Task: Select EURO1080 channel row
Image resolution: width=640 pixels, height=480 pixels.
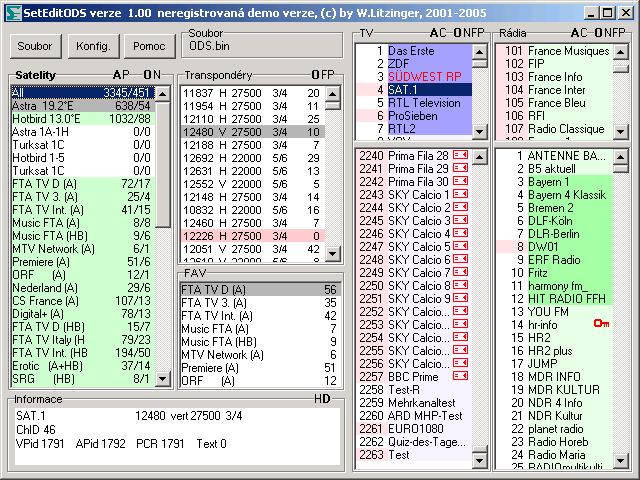Action: tap(414, 429)
